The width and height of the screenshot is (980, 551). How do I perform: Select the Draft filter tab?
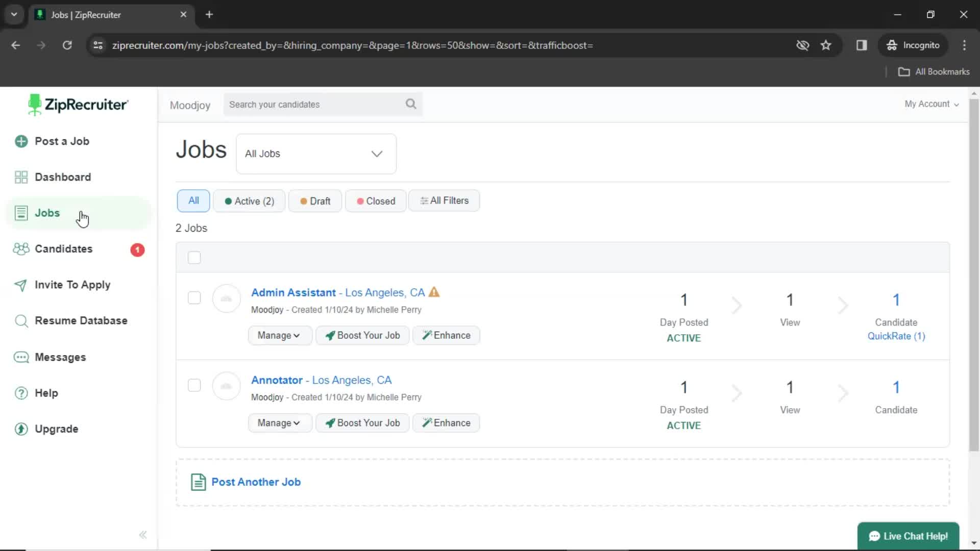click(x=315, y=201)
